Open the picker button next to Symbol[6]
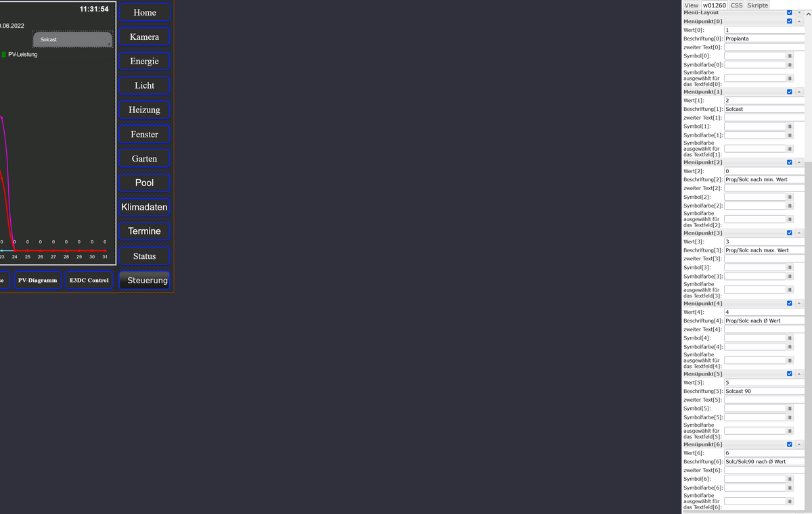The height and width of the screenshot is (514, 812). click(x=790, y=479)
